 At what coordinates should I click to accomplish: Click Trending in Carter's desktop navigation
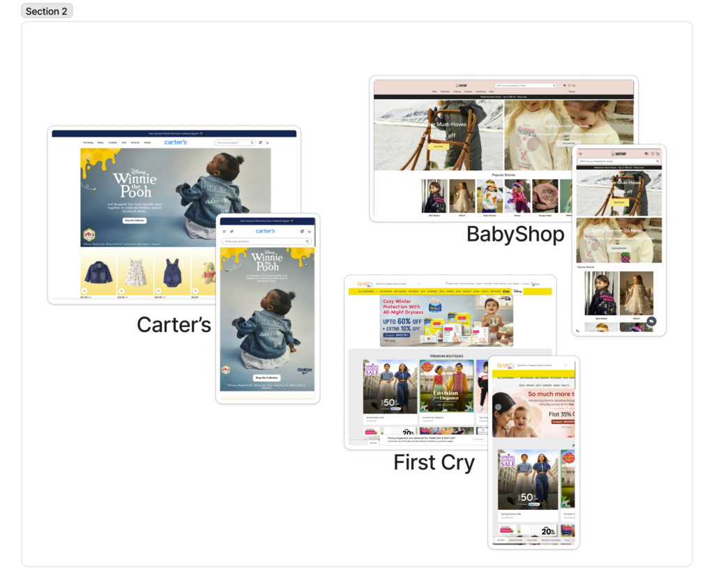(88, 142)
